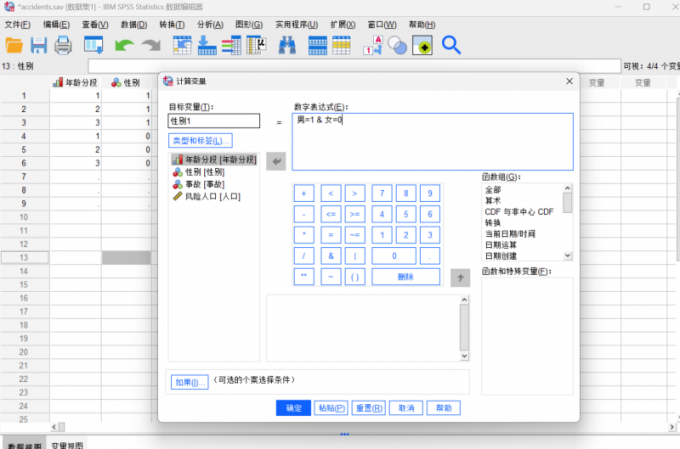
Task: Open the 如果 case selection condition button
Action: (x=187, y=381)
